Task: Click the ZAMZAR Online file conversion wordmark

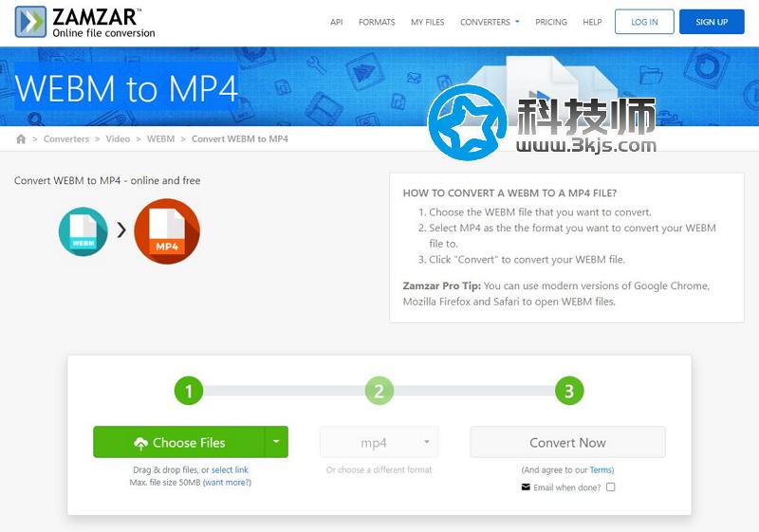Action: (103, 23)
